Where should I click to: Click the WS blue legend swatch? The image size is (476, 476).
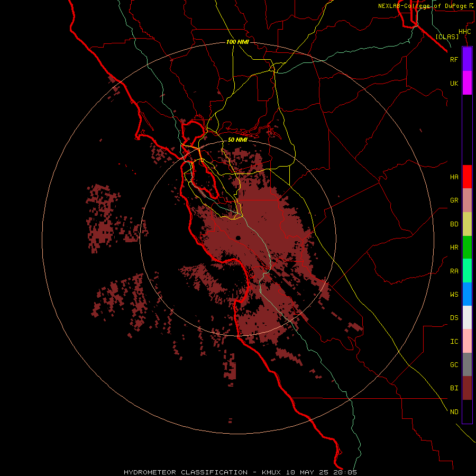click(x=467, y=294)
